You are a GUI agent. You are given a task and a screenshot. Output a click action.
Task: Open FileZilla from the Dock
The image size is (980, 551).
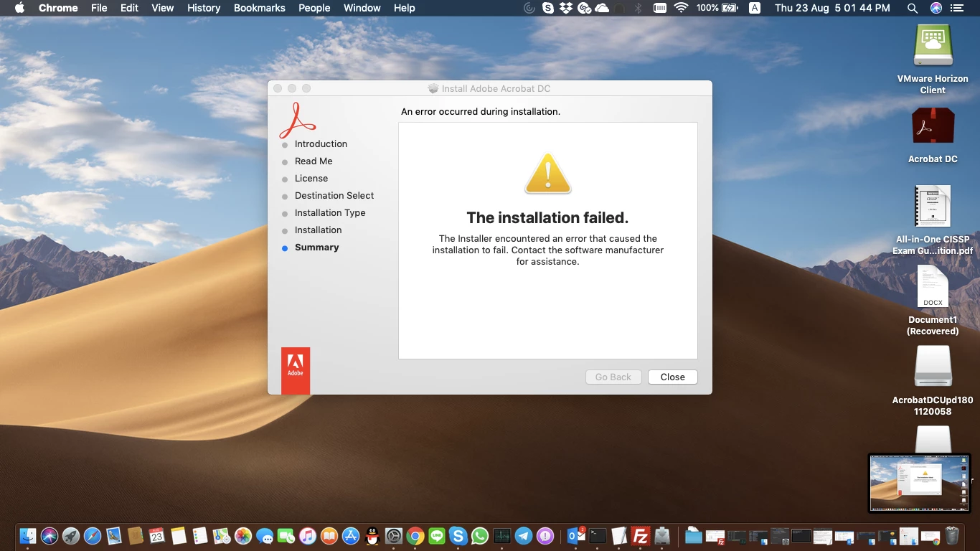point(641,535)
